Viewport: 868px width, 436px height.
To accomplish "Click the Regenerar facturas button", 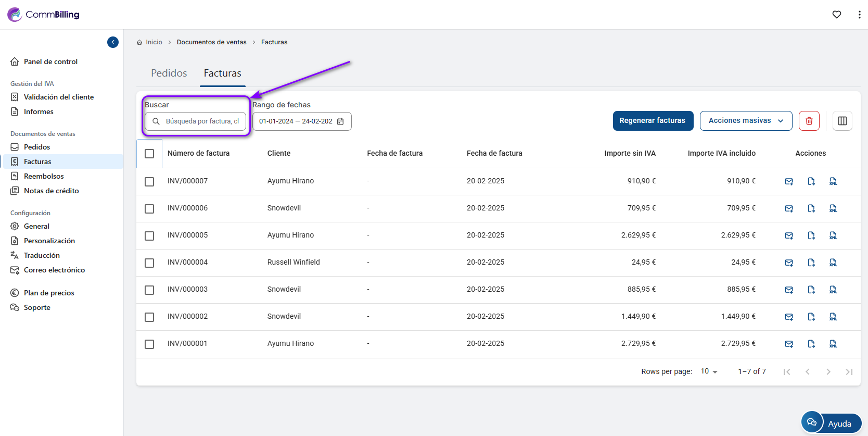I will point(653,121).
